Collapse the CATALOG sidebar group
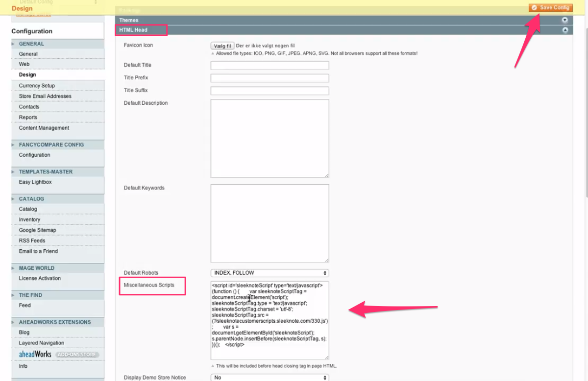Image resolution: width=588 pixels, height=381 pixels. pos(57,199)
